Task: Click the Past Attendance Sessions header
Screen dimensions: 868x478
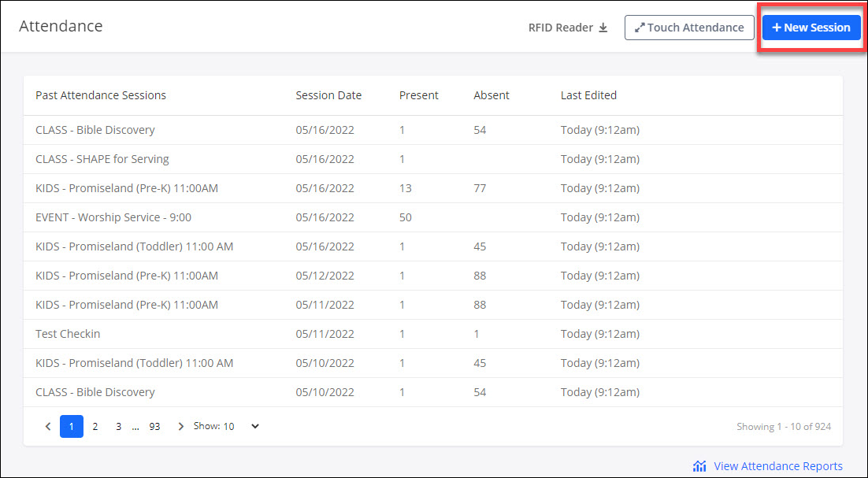Action: click(101, 95)
